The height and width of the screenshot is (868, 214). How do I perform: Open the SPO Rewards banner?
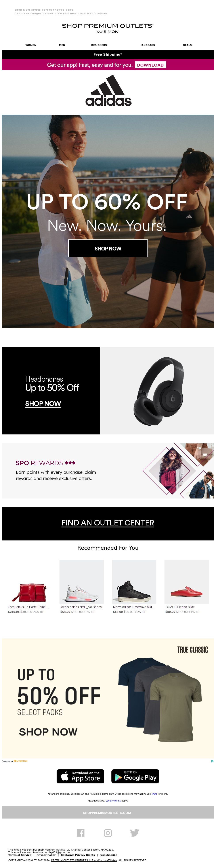tap(108, 471)
